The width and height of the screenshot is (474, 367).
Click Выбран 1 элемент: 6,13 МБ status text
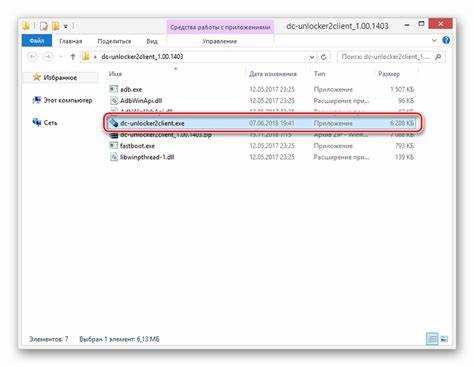tap(119, 339)
